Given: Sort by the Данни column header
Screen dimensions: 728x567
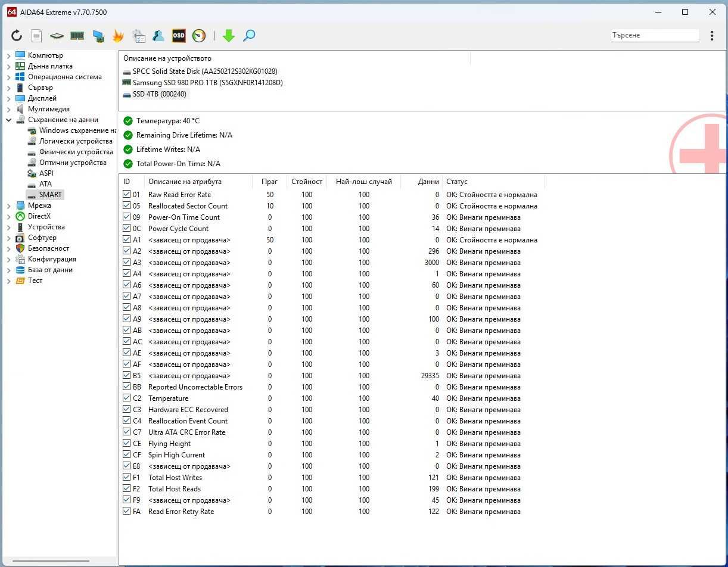Looking at the screenshot, I should pos(422,182).
